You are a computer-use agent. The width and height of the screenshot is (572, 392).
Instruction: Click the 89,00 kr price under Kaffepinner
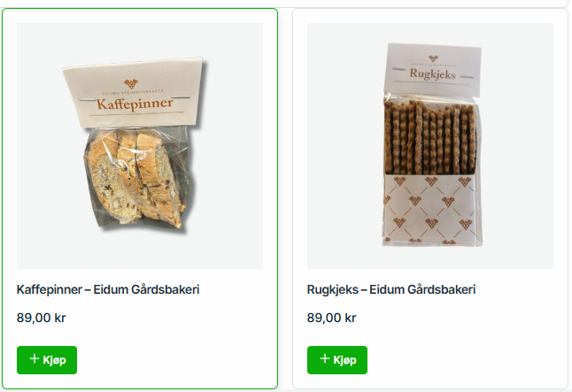click(42, 318)
